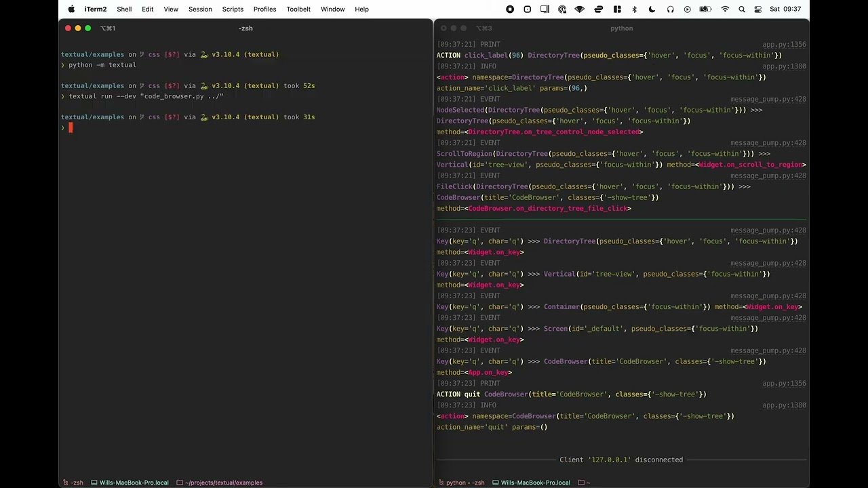
Task: Open the Window menu
Action: coord(333,9)
